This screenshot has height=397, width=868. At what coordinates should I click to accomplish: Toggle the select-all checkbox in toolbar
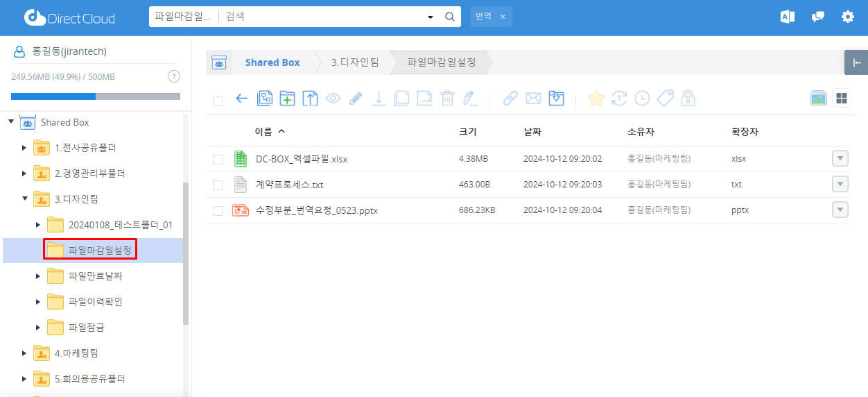point(218,101)
